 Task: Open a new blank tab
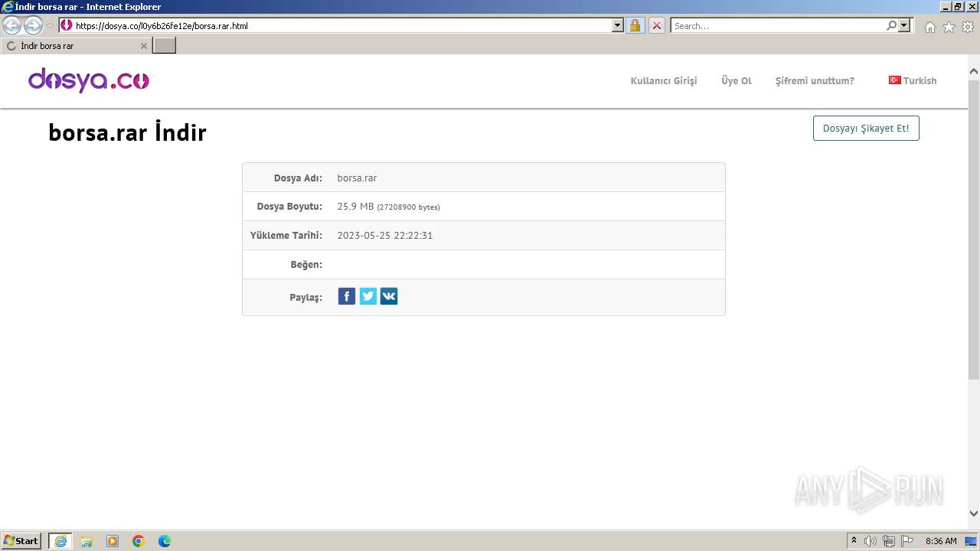point(165,46)
